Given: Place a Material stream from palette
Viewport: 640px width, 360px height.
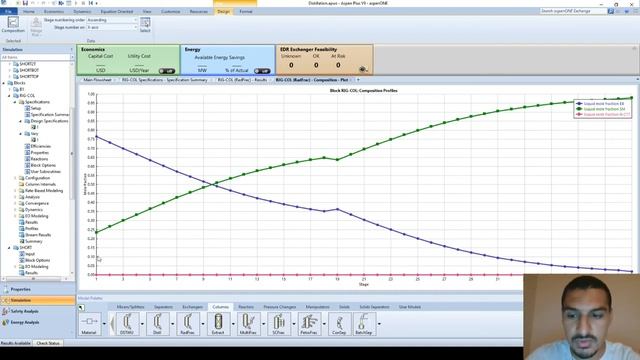Looking at the screenshot, I should click(x=89, y=324).
